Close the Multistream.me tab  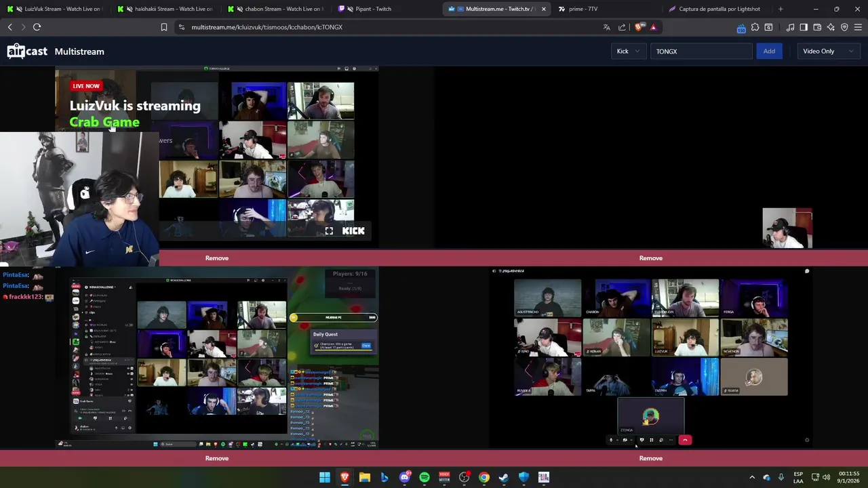[x=543, y=9]
